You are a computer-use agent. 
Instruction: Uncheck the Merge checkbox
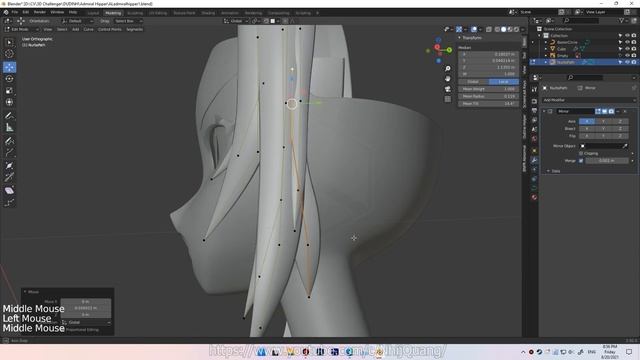[581, 161]
